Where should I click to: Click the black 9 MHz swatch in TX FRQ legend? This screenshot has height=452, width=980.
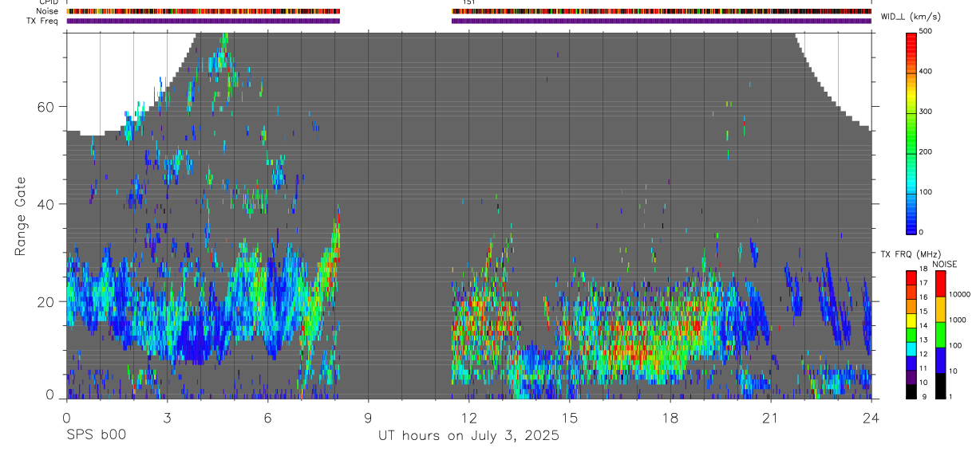click(x=911, y=392)
